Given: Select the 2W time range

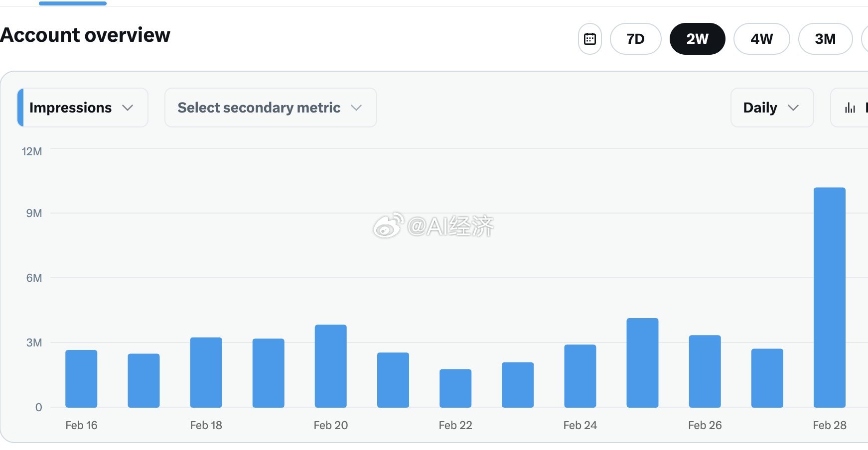Looking at the screenshot, I should pos(697,39).
